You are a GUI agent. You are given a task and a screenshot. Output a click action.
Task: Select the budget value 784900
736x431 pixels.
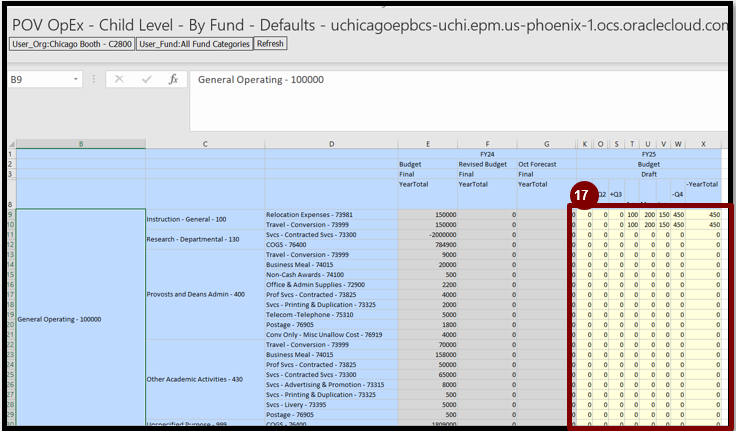click(428, 245)
